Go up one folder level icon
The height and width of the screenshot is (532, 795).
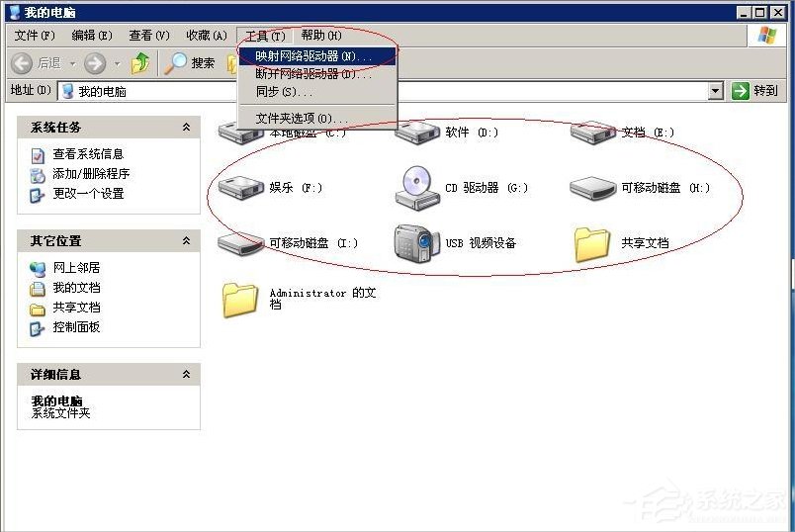[x=140, y=63]
